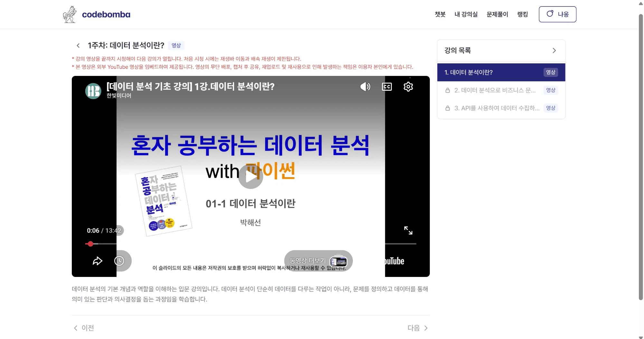Image resolution: width=644 pixels, height=339 pixels.
Task: Seek on the video progress bar
Action: [x=251, y=244]
